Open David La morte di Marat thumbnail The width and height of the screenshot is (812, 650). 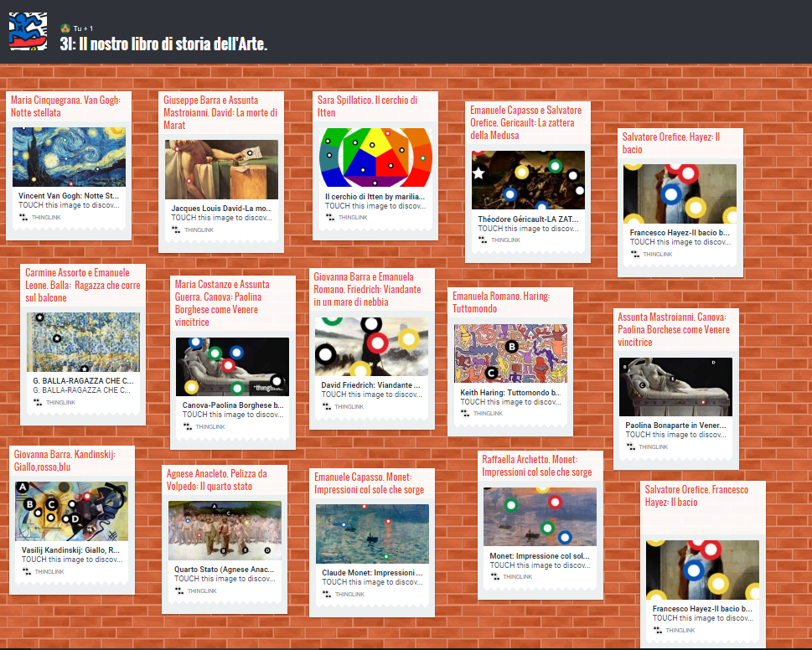point(221,169)
